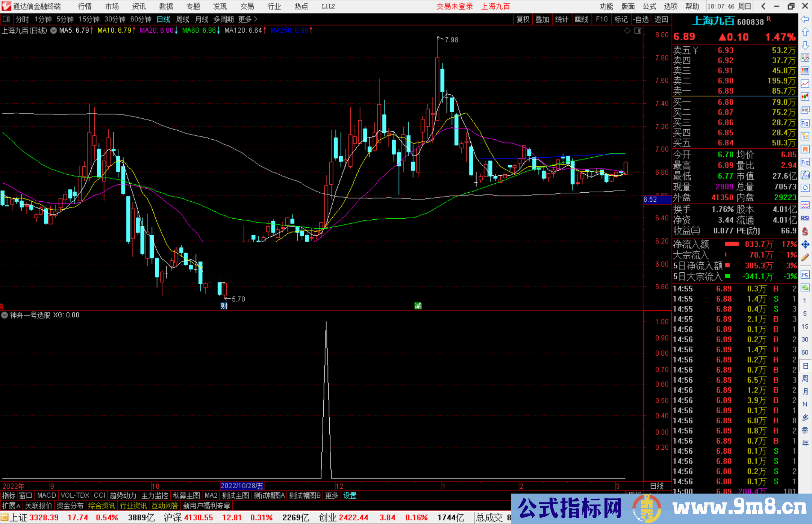
Task: Toggle the side panel icon at chart top-right
Action: coord(638,31)
